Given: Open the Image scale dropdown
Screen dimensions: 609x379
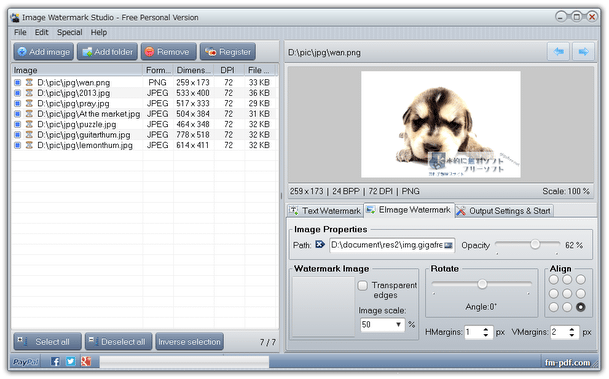Looking at the screenshot, I should (398, 325).
